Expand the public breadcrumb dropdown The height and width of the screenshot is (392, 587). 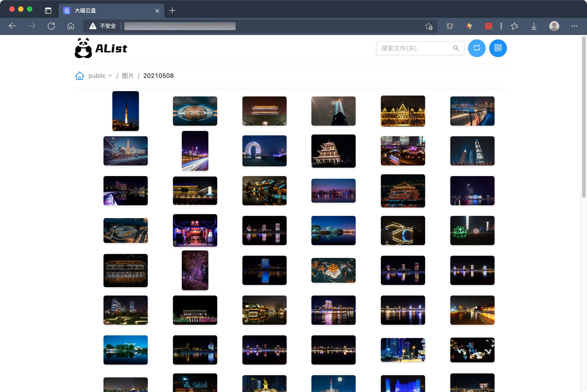(110, 75)
